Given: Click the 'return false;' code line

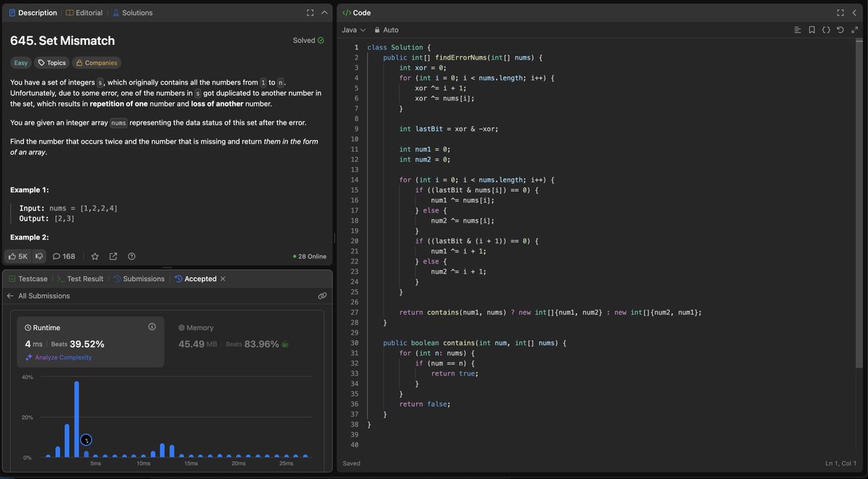Looking at the screenshot, I should pos(425,404).
